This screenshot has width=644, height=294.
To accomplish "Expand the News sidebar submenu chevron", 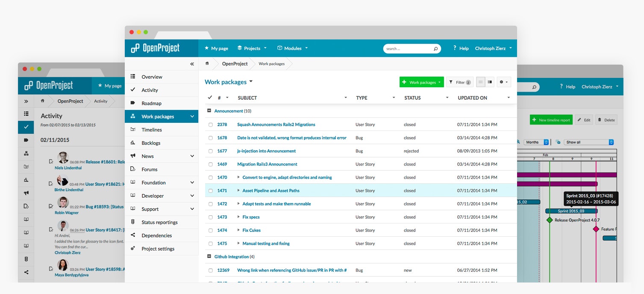I will (192, 156).
